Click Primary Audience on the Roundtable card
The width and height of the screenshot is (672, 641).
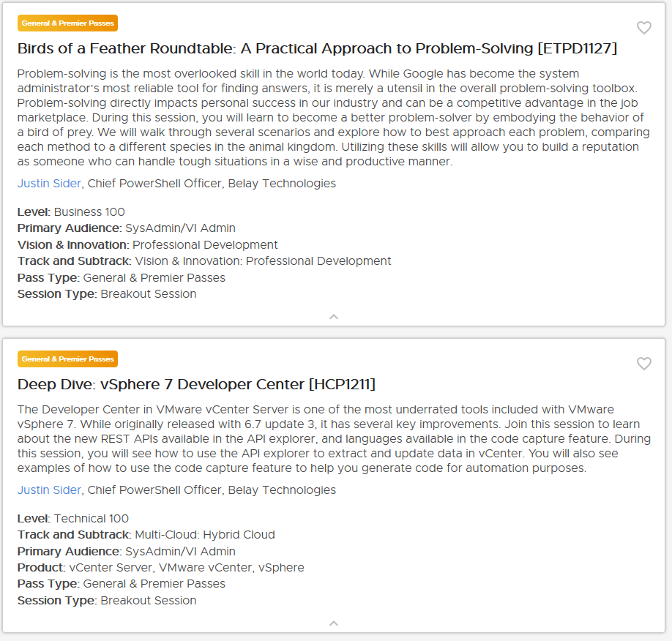(x=126, y=228)
